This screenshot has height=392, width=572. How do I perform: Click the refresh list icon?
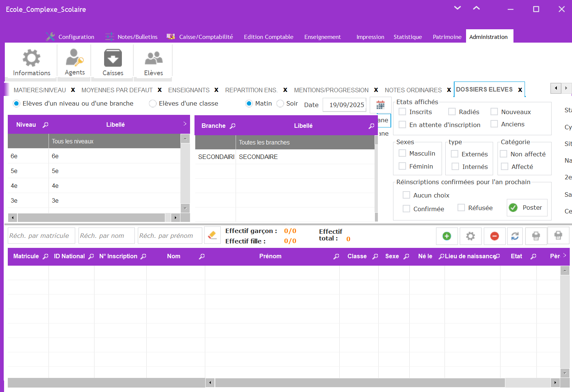click(515, 236)
